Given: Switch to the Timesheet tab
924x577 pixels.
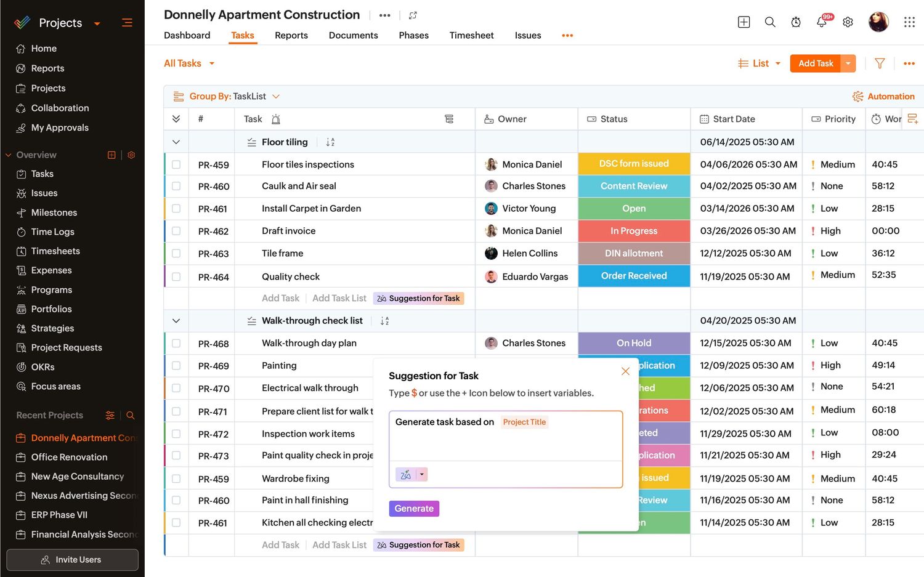Looking at the screenshot, I should click(x=471, y=36).
